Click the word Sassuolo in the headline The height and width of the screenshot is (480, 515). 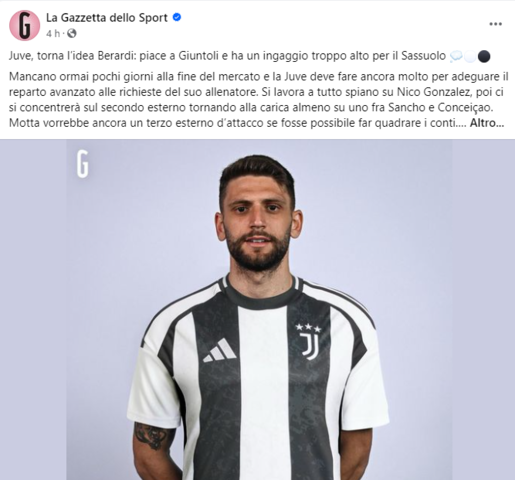coord(423,56)
